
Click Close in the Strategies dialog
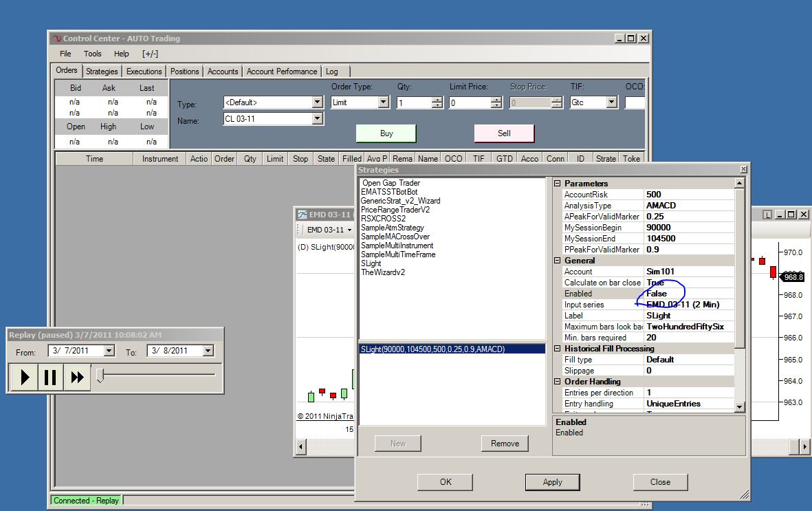660,482
